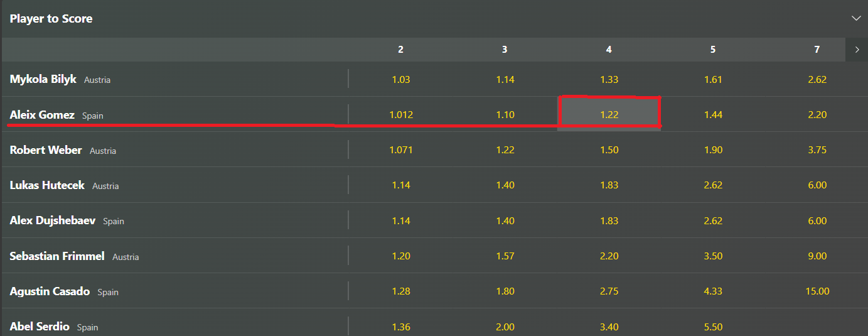Choose Mykola Bilyk 2.62 odds for 7 goals

click(817, 79)
